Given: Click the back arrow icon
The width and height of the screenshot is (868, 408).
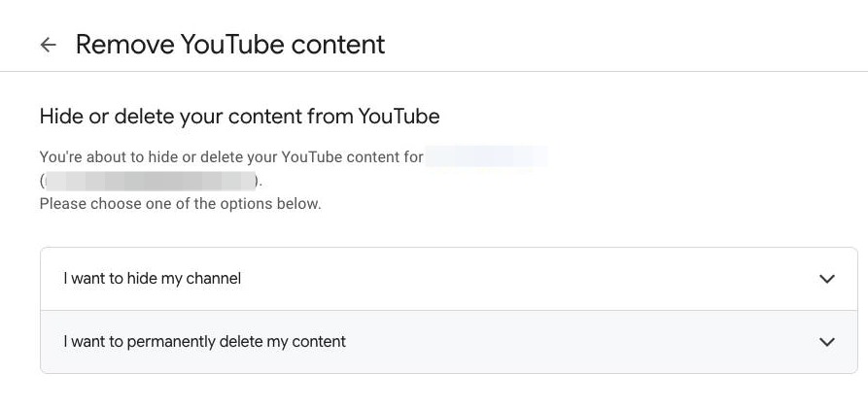Looking at the screenshot, I should coord(48,45).
